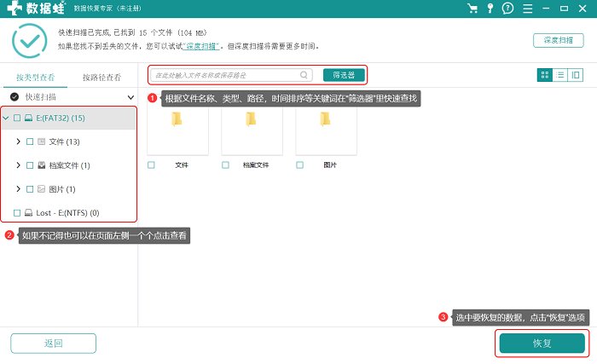Switch to large thumbnail grid view

point(545,75)
